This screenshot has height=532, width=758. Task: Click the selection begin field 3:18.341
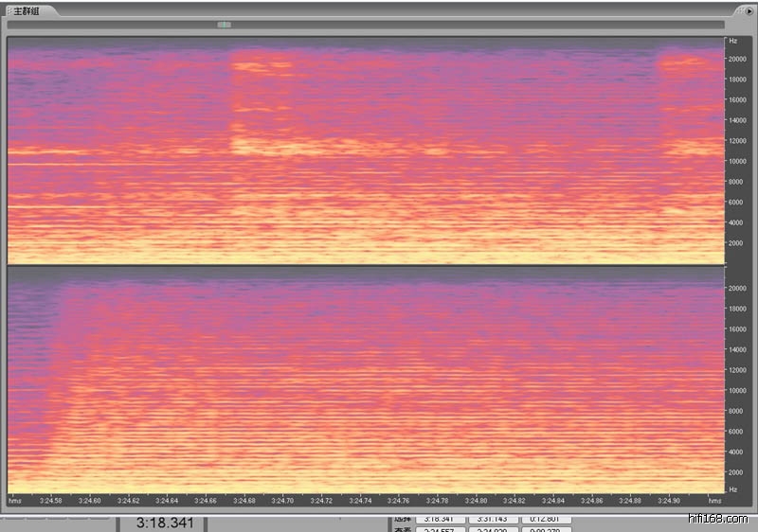tap(441, 519)
